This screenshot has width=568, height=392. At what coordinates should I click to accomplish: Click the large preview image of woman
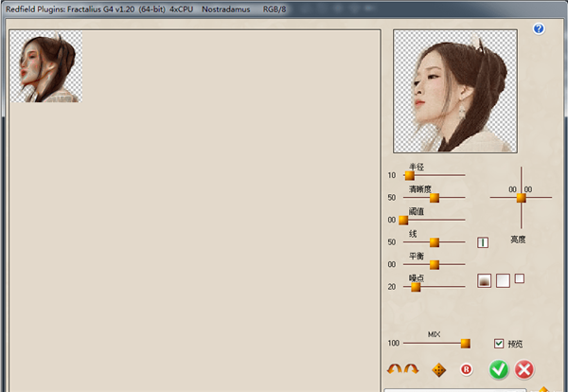[x=455, y=91]
